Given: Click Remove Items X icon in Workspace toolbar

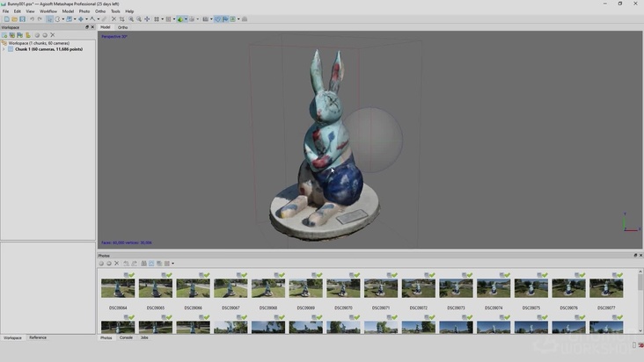Looking at the screenshot, I should click(53, 35).
